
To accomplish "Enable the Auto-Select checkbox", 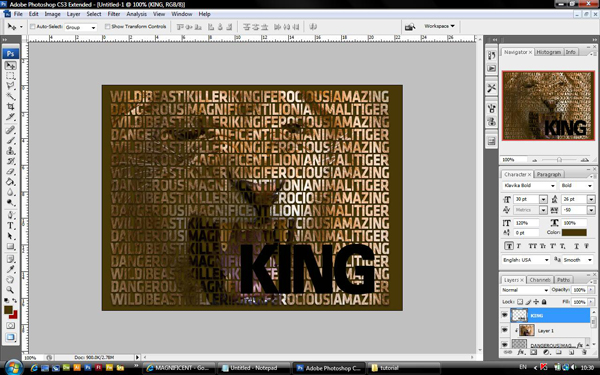I will (33, 26).
